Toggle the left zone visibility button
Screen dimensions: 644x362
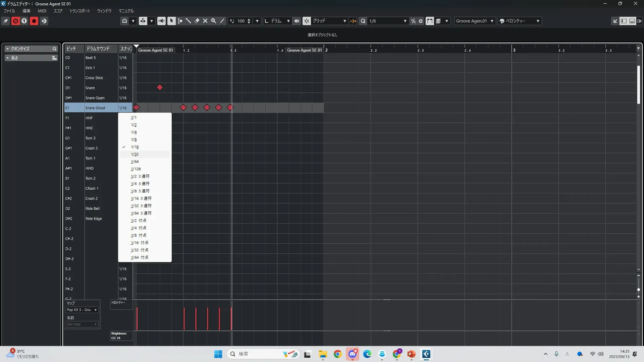pos(624,21)
